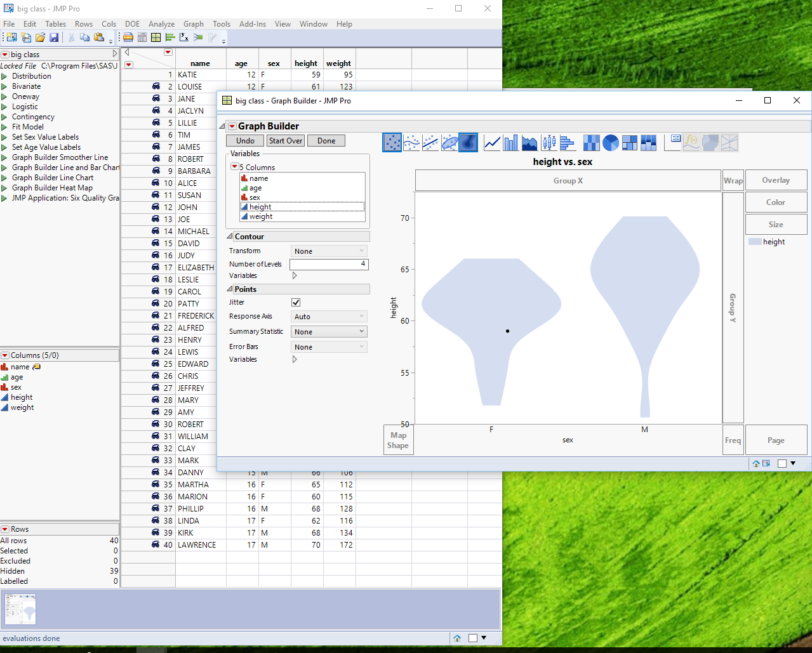Viewport: 812px width, 653px height.
Task: Select the Ellipse element icon
Action: [449, 143]
